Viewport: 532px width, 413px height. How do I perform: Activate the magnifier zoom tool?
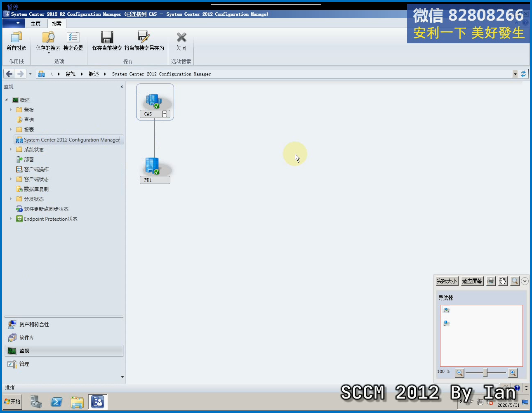515,281
